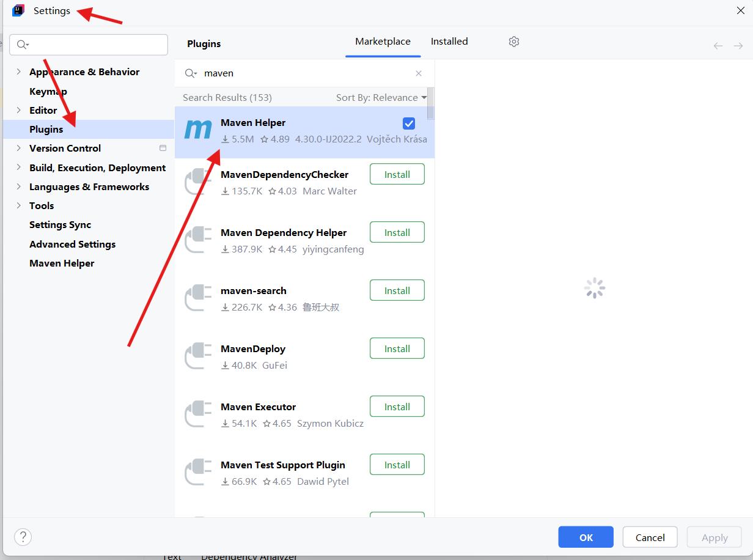Click the MavenDependencyChecker plug icon

point(198,182)
